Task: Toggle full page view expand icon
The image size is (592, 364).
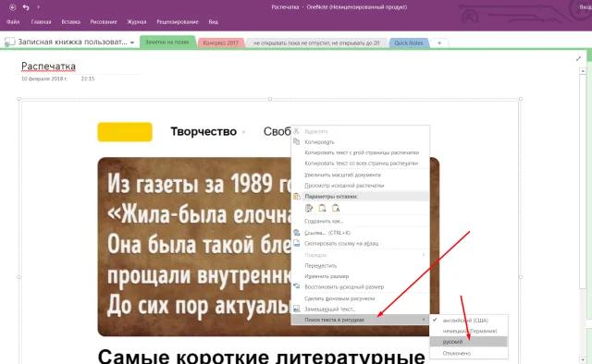Action: point(578,58)
